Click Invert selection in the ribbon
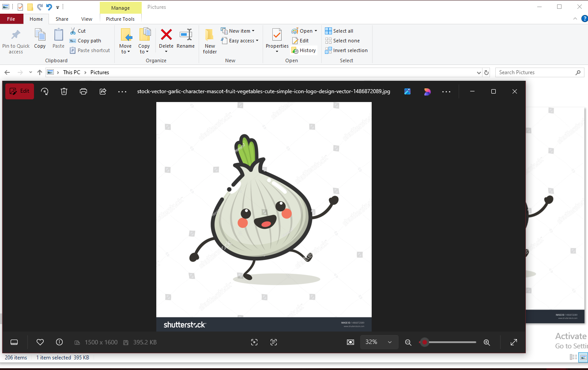 [346, 50]
